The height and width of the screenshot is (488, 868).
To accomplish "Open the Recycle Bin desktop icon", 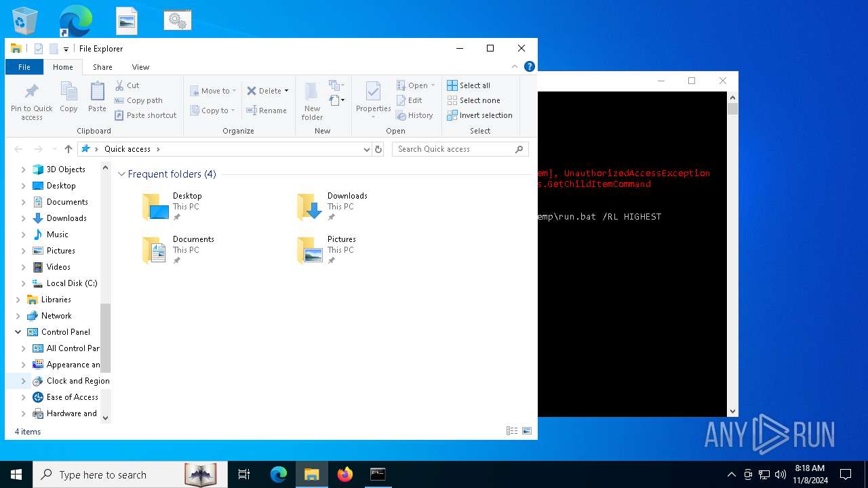I will 25,20.
